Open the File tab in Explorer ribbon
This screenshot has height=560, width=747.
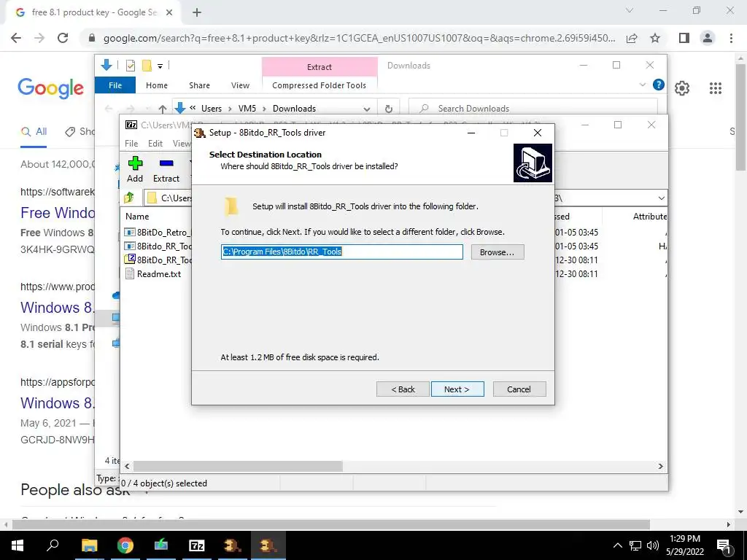pyautogui.click(x=115, y=85)
